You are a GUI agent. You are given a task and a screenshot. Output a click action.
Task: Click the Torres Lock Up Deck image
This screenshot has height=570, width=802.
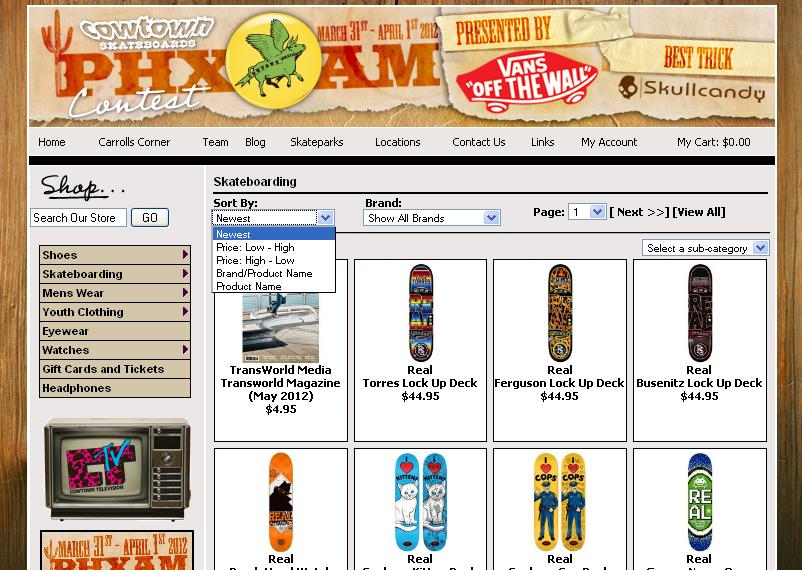pyautogui.click(x=420, y=313)
